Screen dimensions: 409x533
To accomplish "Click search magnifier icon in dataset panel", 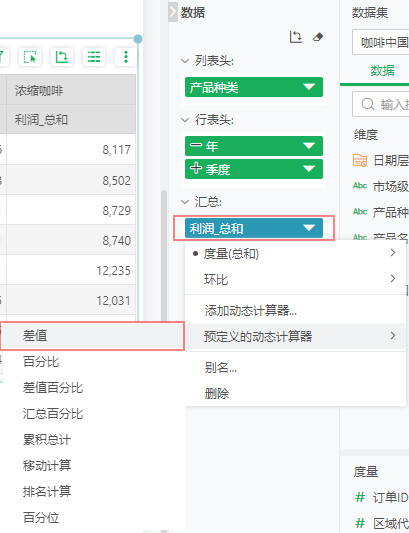I will click(x=368, y=104).
